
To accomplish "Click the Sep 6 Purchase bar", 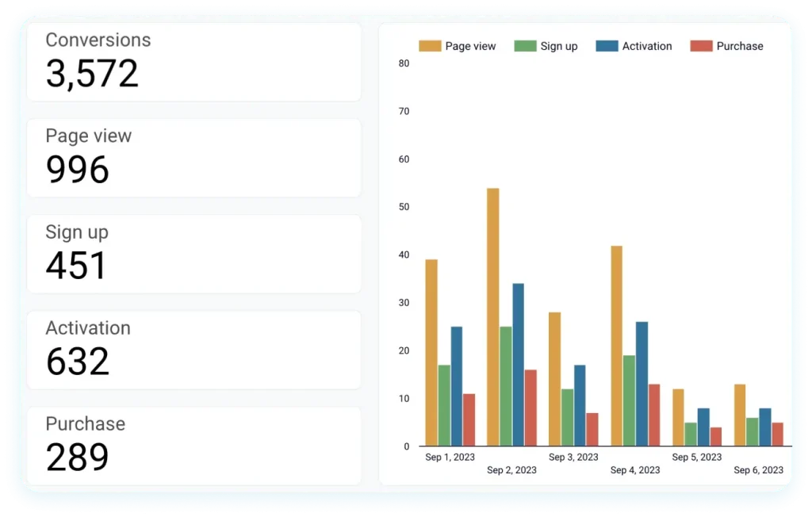I will 777,434.
